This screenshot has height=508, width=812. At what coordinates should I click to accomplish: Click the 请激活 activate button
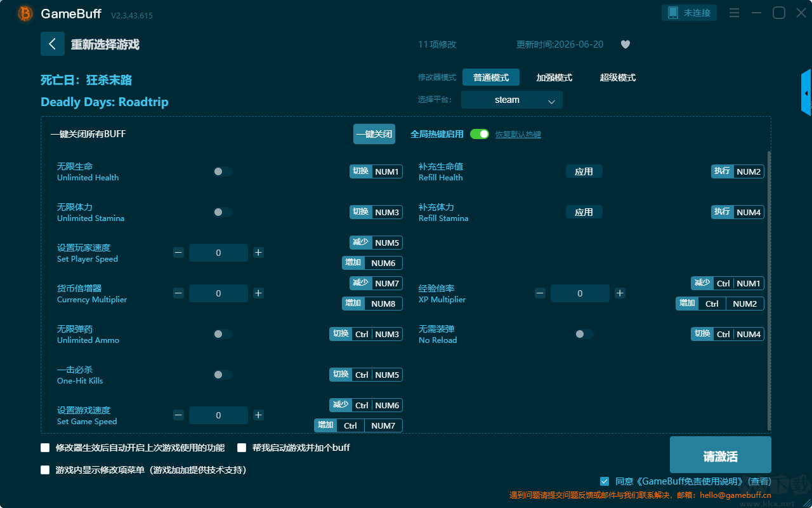pyautogui.click(x=721, y=456)
